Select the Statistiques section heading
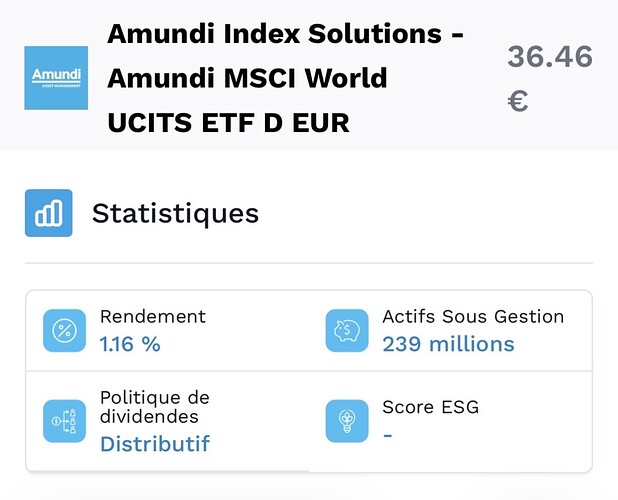The width and height of the screenshot is (618, 500). pyautogui.click(x=175, y=213)
